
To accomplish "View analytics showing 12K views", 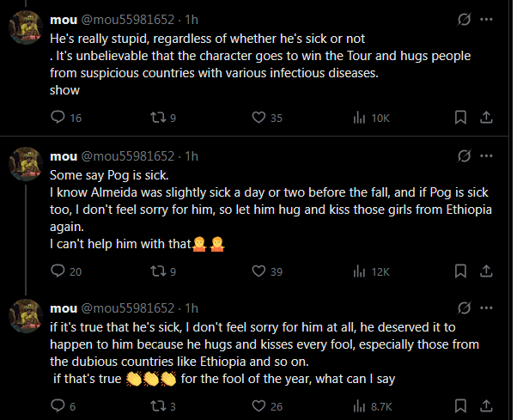I will [x=360, y=271].
